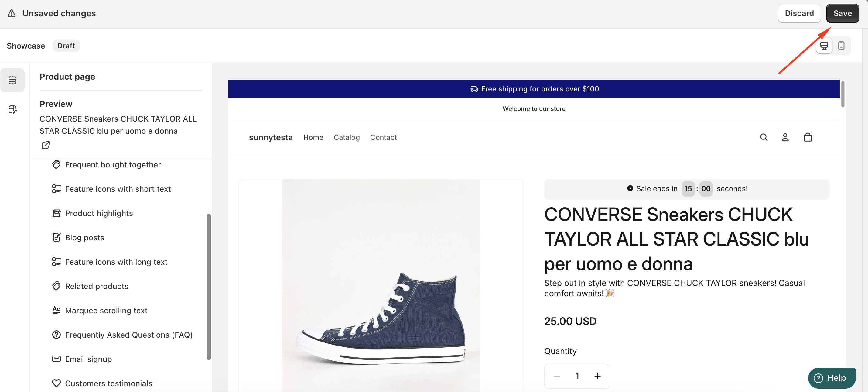Increase quantity with plus button
868x392 pixels.
pyautogui.click(x=597, y=376)
